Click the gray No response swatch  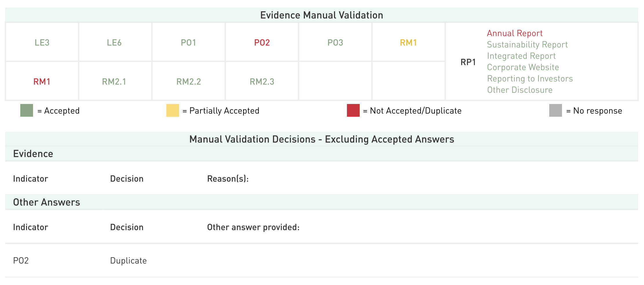click(555, 110)
